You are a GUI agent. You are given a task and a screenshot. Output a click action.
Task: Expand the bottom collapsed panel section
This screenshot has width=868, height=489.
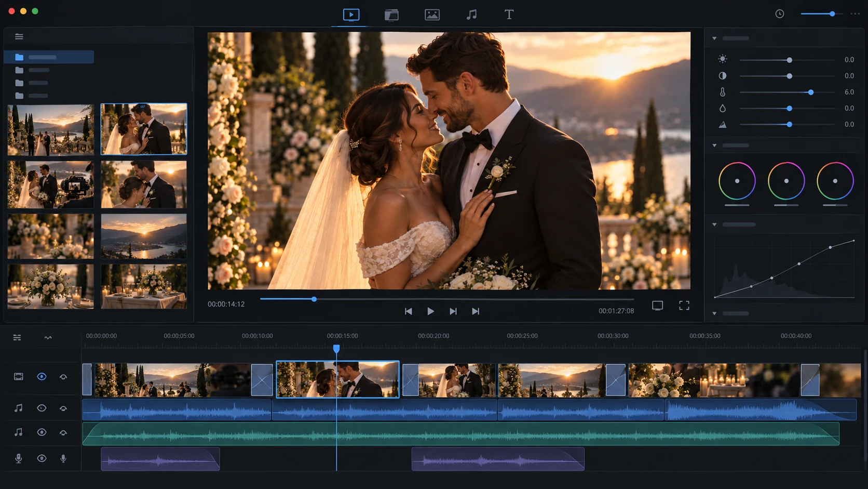[x=714, y=313]
